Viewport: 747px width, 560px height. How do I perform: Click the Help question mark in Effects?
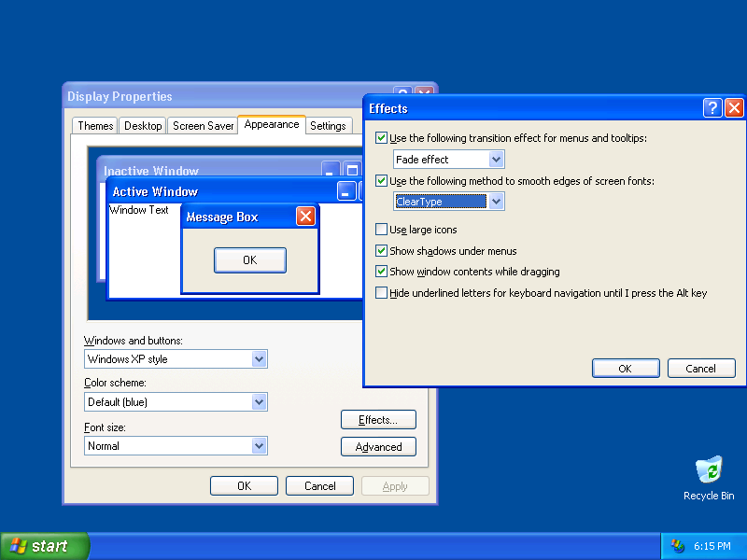tap(712, 108)
